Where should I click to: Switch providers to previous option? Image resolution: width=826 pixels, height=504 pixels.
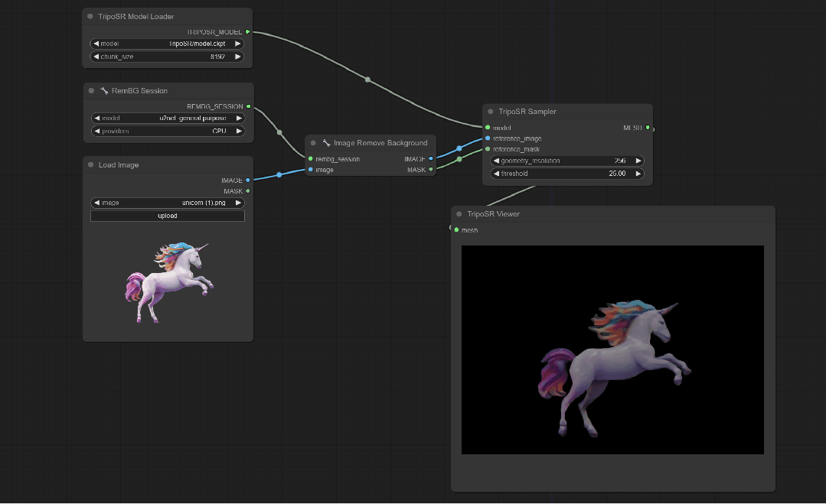(x=97, y=131)
